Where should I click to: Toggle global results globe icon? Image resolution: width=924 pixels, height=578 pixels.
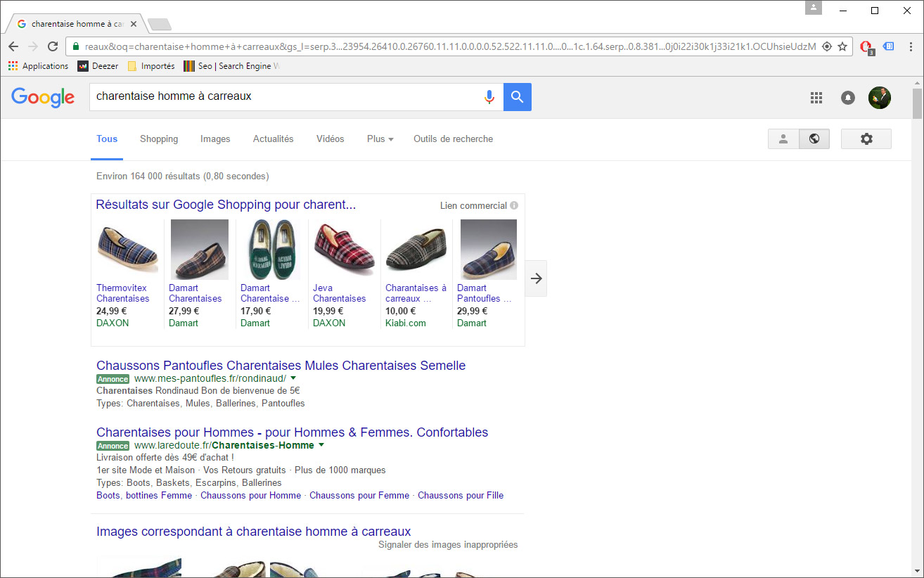[x=814, y=139]
